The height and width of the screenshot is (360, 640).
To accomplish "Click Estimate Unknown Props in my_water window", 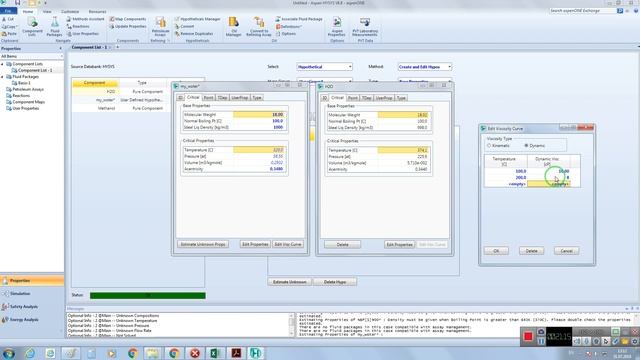I will [x=203, y=244].
